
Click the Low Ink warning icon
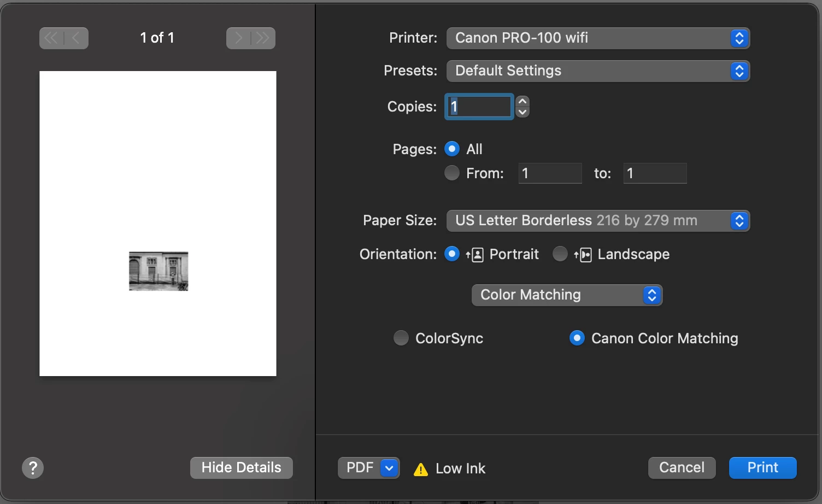[421, 469]
